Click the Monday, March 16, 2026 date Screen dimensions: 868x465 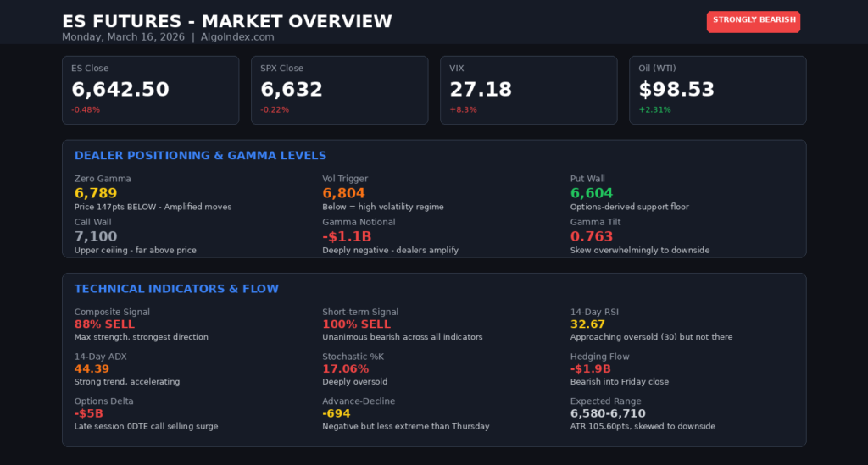point(124,37)
